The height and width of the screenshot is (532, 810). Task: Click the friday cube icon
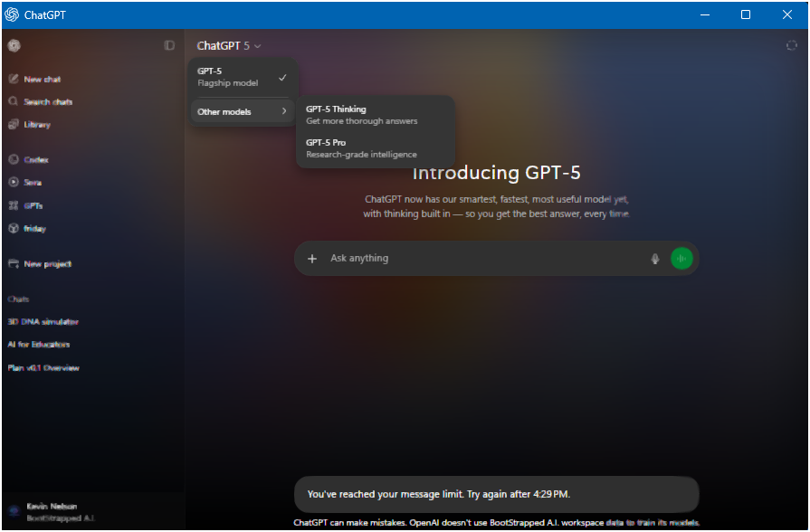pyautogui.click(x=14, y=228)
